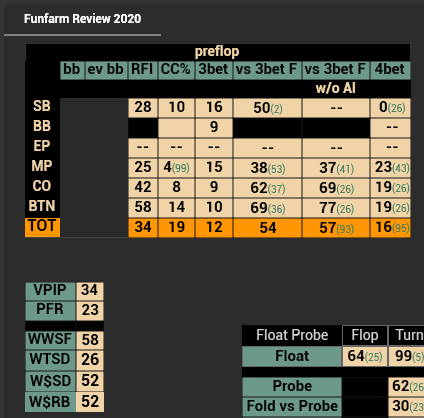Click SB vs 3bet F cell 50(2)
424x418 pixels.
click(267, 108)
